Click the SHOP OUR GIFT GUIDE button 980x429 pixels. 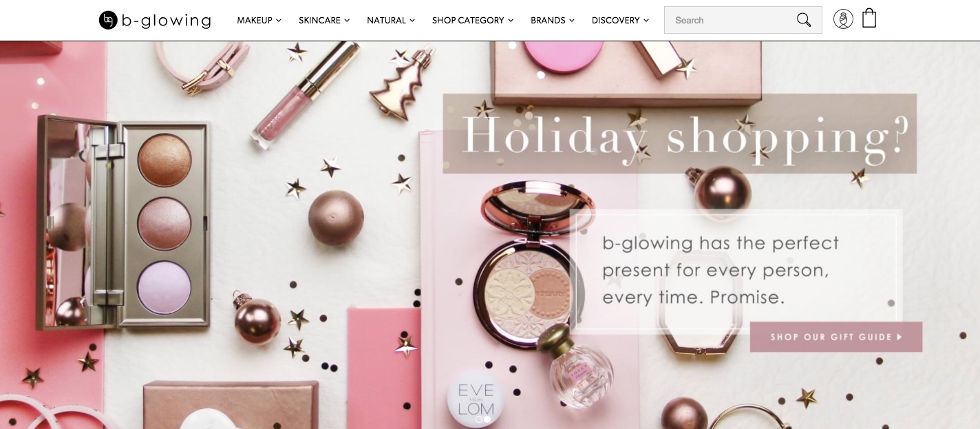click(836, 337)
